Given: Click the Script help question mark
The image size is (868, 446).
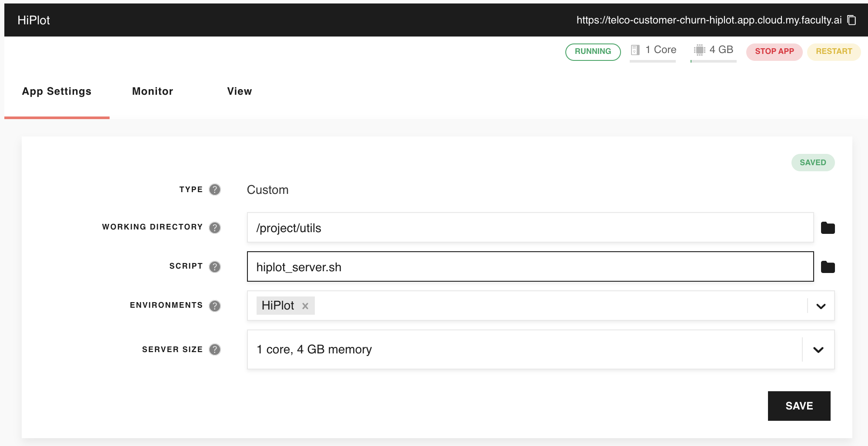Looking at the screenshot, I should (x=215, y=266).
